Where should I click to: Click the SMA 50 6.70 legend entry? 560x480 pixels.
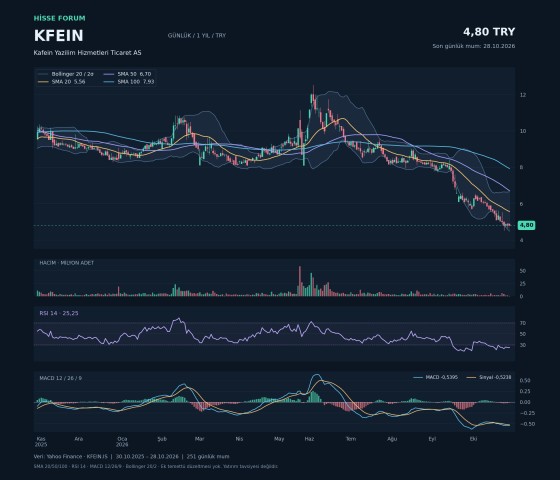click(x=128, y=74)
